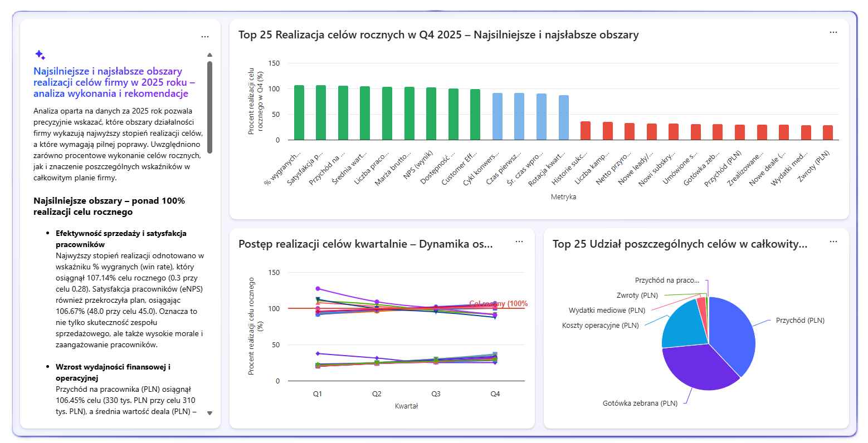Click the Przychód (PLN) red bar in bar chart
This screenshot has height=443, width=868.
pos(740,132)
